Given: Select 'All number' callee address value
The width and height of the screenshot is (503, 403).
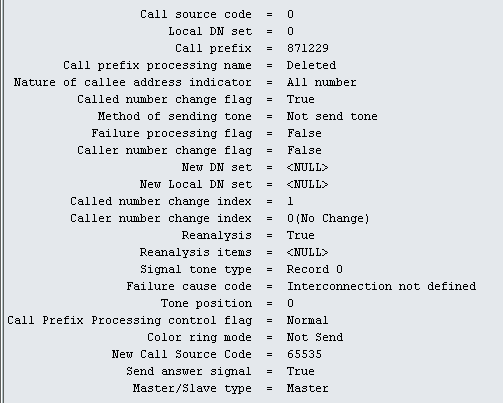Looking at the screenshot, I should click(x=322, y=82).
